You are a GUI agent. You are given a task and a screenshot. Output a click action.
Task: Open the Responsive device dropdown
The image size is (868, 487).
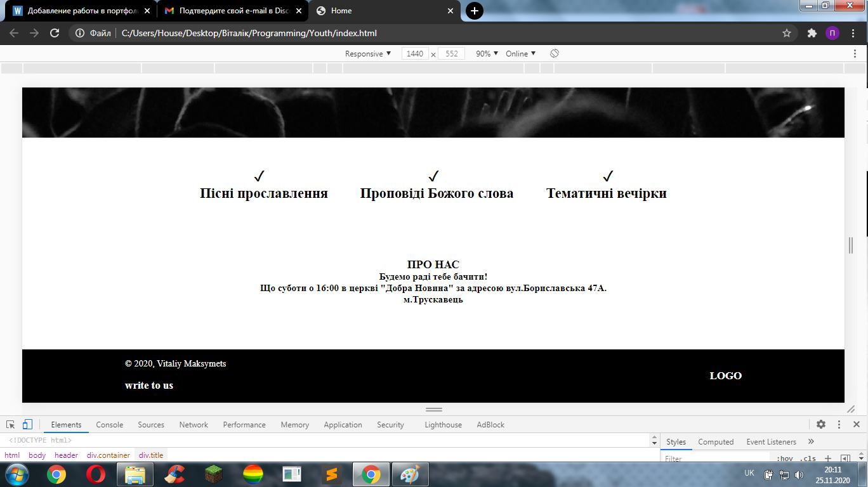[368, 54]
